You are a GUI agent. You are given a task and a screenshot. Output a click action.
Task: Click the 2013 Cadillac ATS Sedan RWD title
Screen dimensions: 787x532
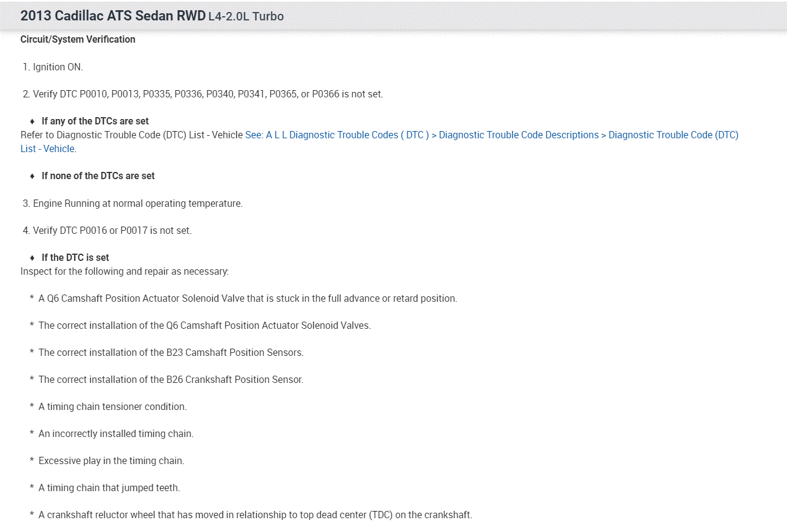(x=112, y=16)
